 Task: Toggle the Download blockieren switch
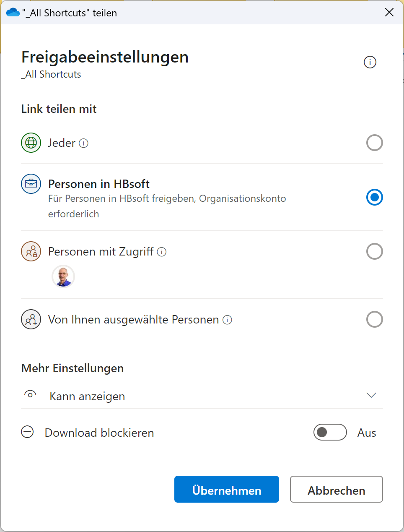click(330, 432)
